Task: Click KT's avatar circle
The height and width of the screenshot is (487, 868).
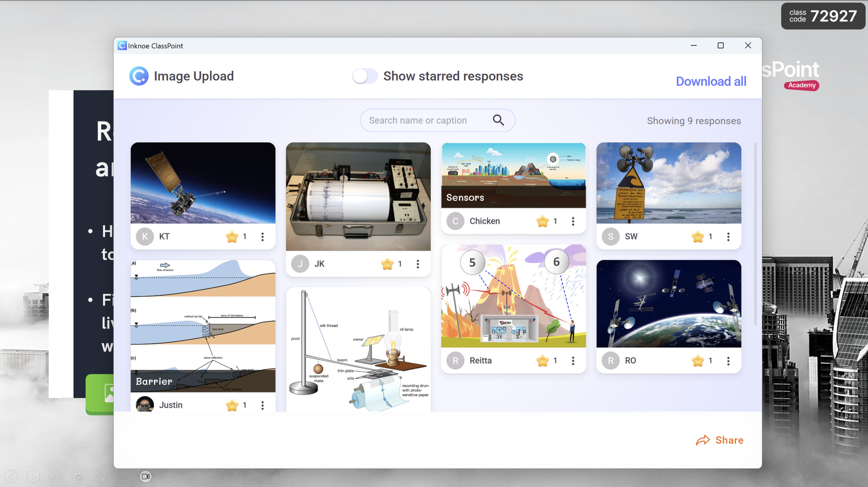Action: [145, 237]
